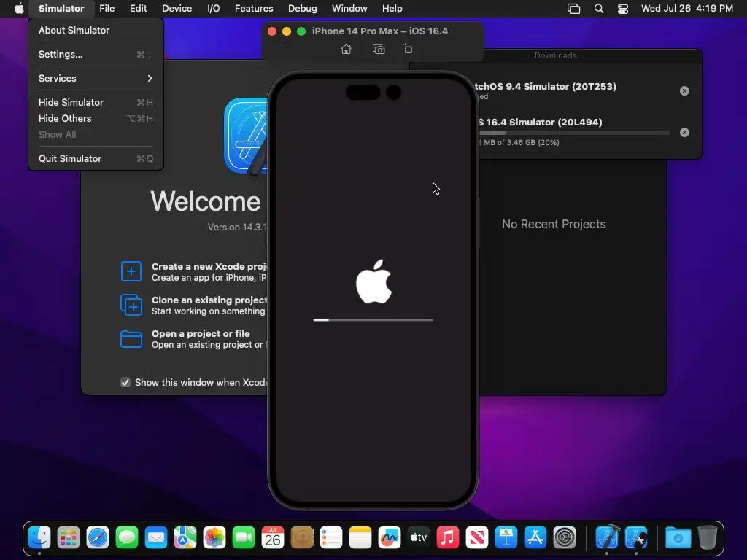
Task: Open Music from the Dock
Action: tap(448, 538)
